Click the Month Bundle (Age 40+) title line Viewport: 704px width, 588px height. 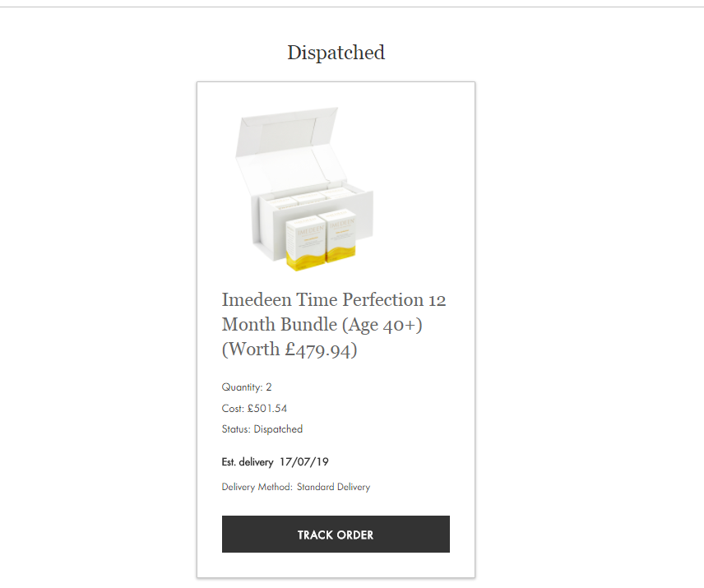click(x=322, y=325)
